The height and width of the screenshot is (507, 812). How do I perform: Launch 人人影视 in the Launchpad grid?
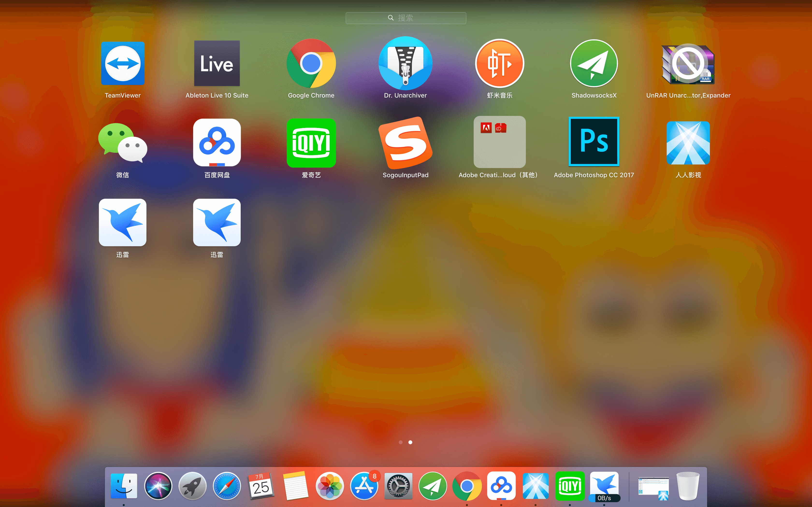pyautogui.click(x=688, y=143)
